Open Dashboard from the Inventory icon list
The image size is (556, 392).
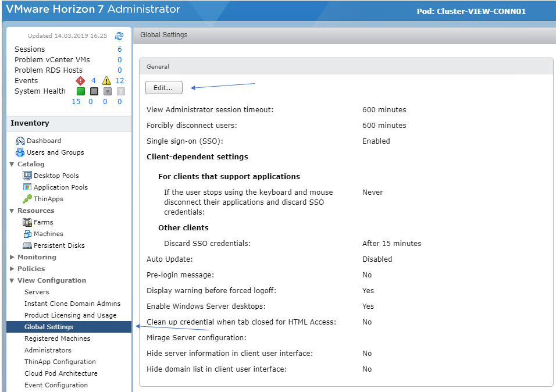point(44,141)
